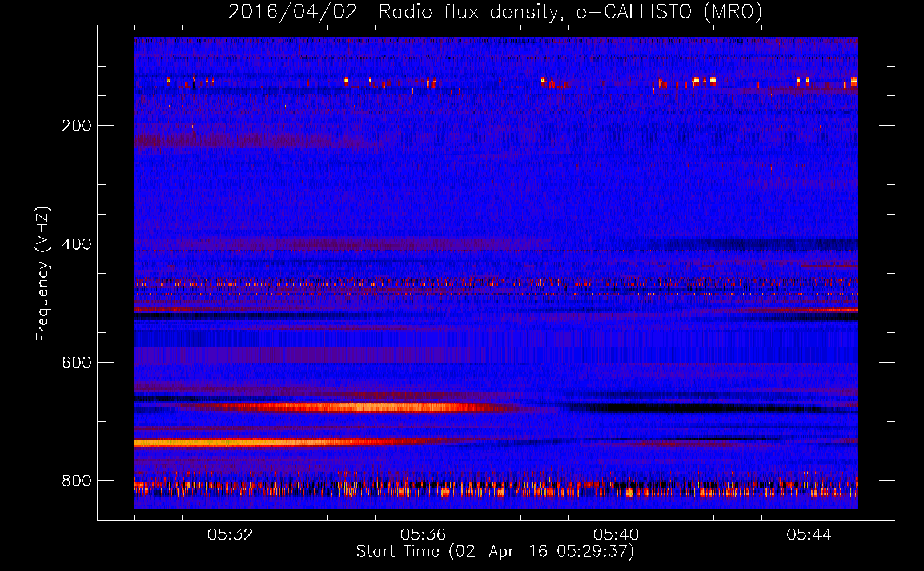Screen dimensions: 924x571
Task: Click the 400 frequency tick label
Action: tap(77, 244)
